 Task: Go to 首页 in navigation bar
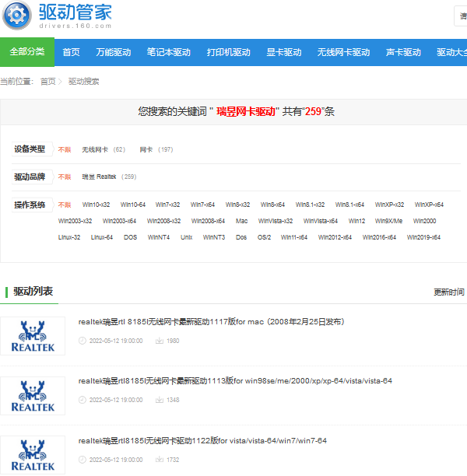click(71, 52)
